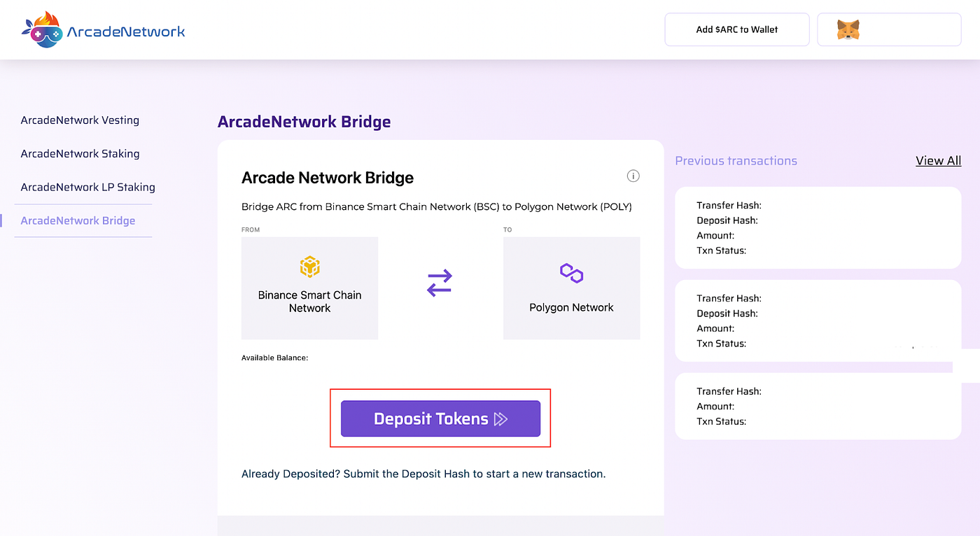
Task: Click the double-chevron icon on Deposit Tokens
Action: (500, 419)
